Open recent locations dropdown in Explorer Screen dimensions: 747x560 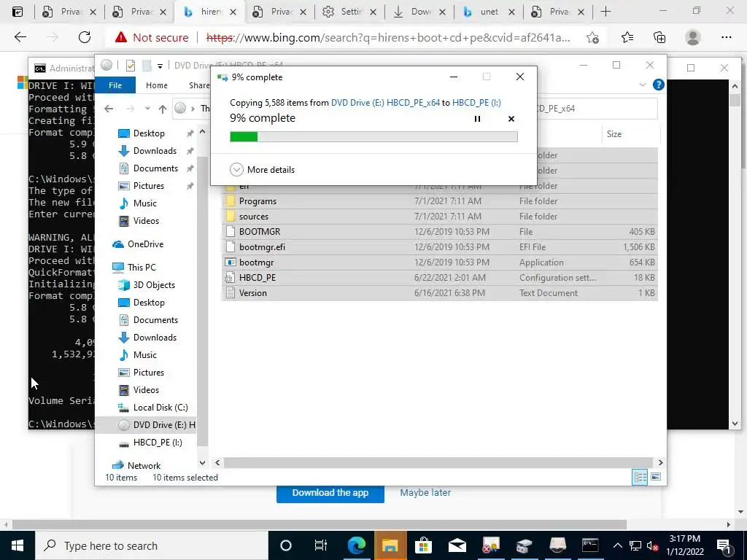click(x=147, y=109)
